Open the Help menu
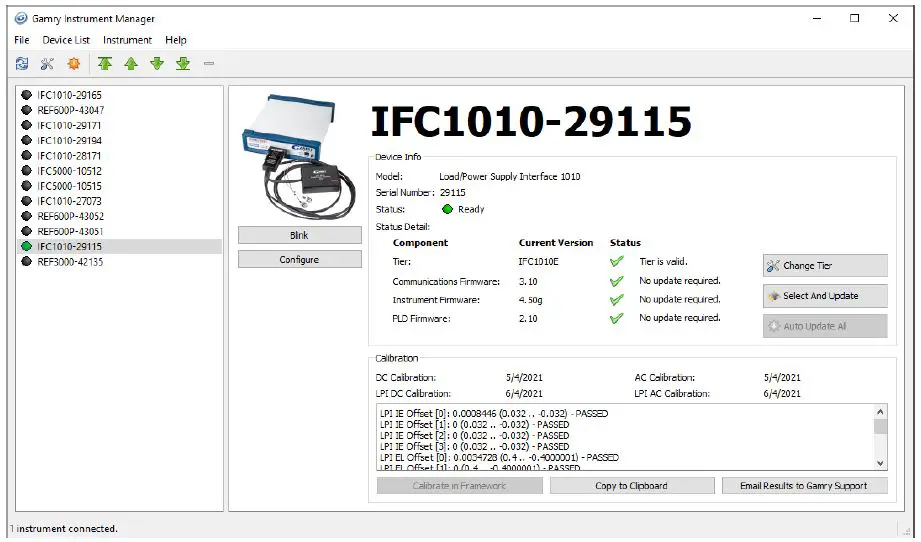Screen dimensions: 921x542 click(176, 40)
